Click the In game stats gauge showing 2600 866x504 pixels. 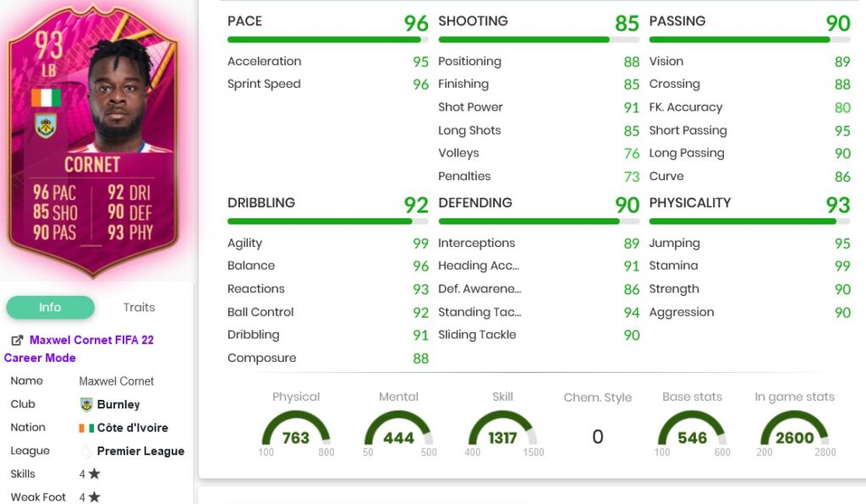pyautogui.click(x=795, y=436)
